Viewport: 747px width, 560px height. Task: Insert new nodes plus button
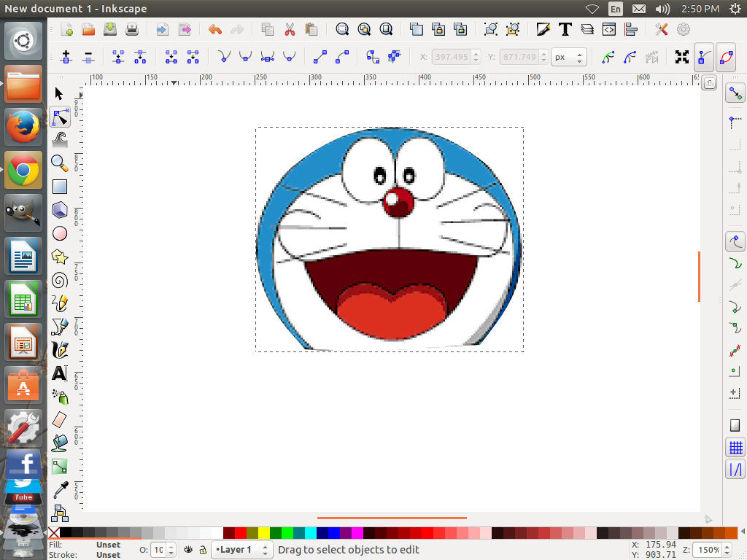pos(66,57)
